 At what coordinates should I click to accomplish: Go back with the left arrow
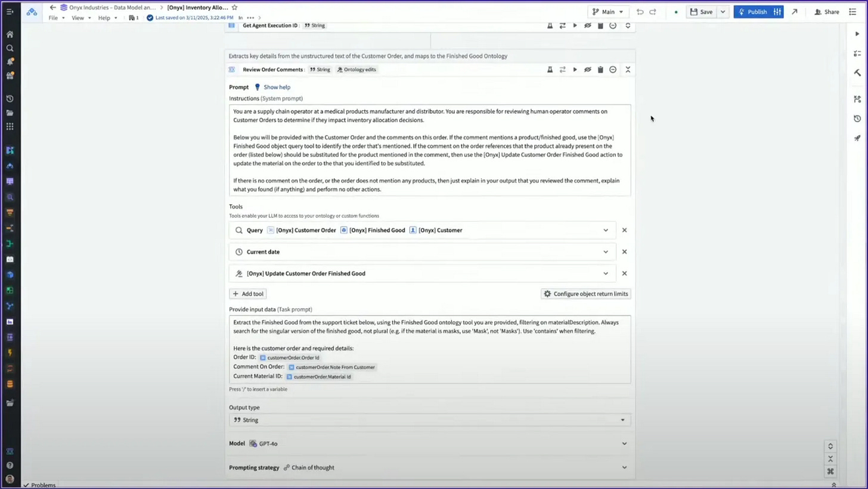click(x=52, y=8)
